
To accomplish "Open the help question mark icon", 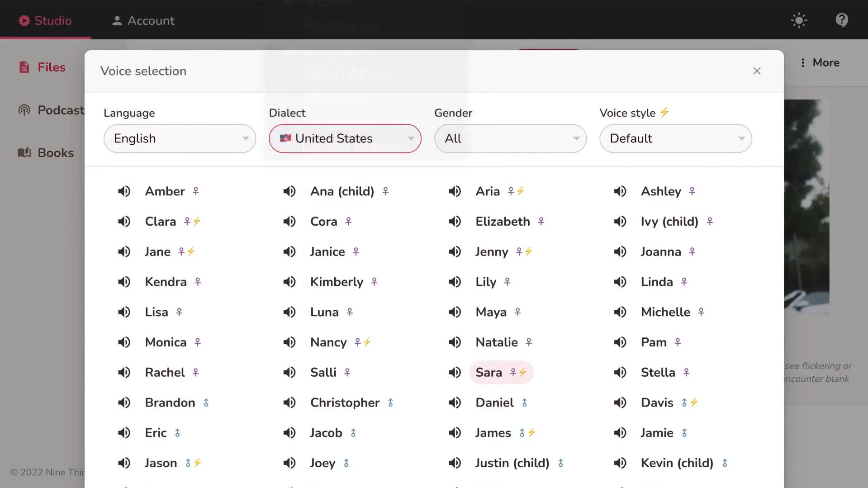I will pos(841,20).
